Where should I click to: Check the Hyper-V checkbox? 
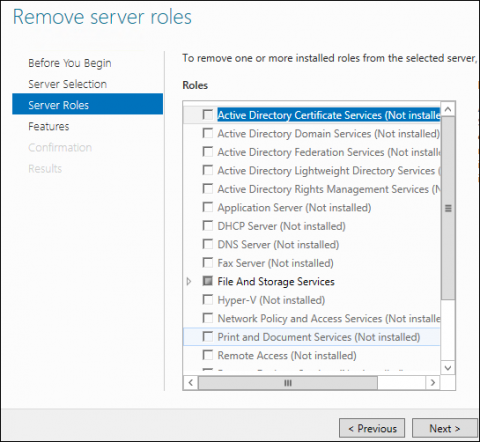pos(208,300)
